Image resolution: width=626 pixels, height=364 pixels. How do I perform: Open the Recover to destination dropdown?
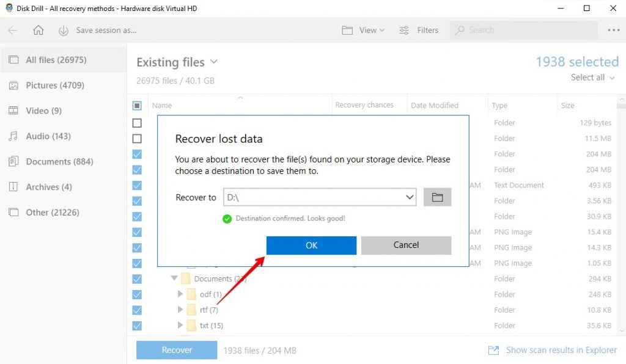[411, 197]
